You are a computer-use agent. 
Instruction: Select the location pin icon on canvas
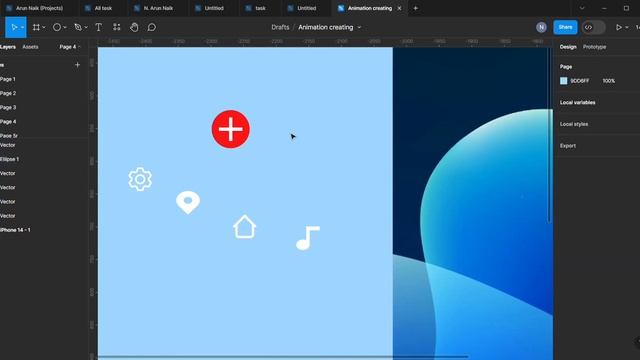click(x=188, y=202)
